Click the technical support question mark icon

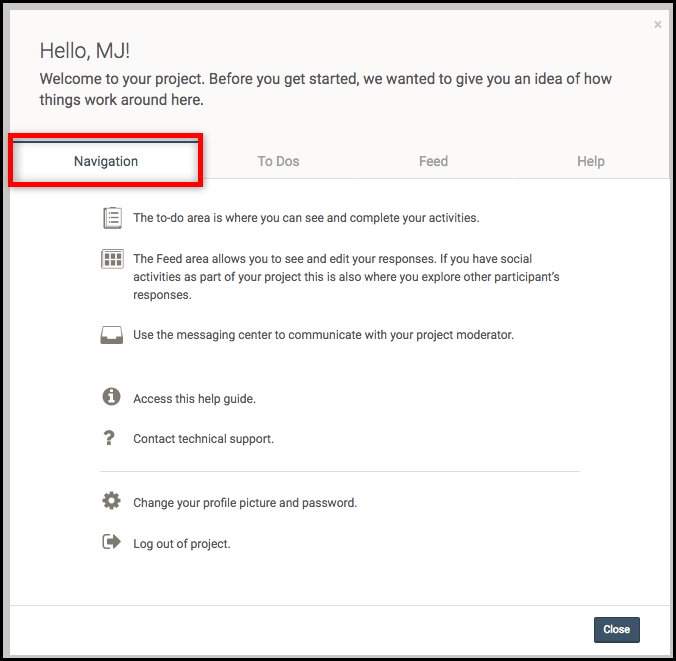109,438
